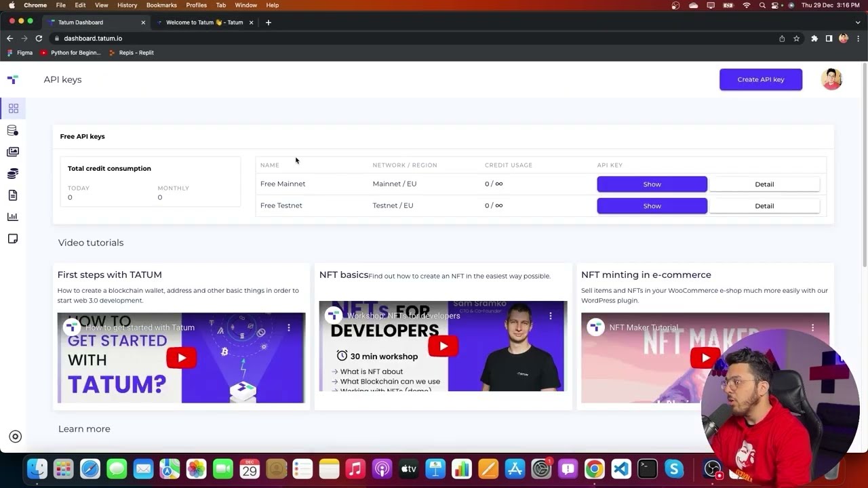
Task: Open the bar chart sidebar icon
Action: (x=12, y=217)
